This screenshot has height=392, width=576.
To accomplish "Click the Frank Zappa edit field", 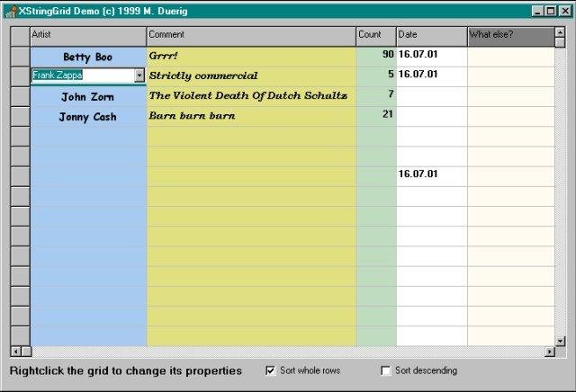I will 83,76.
